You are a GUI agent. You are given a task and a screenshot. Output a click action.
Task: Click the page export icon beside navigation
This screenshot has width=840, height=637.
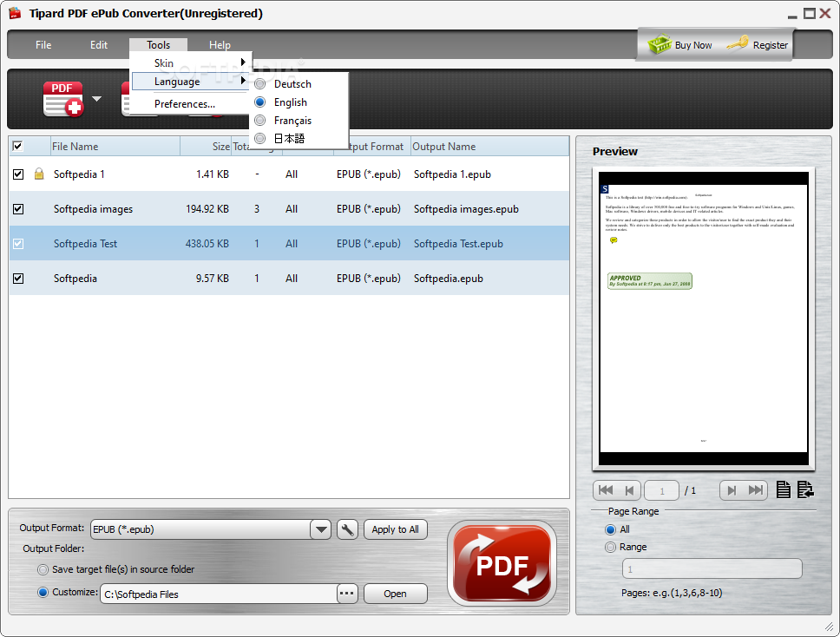pyautogui.click(x=805, y=489)
